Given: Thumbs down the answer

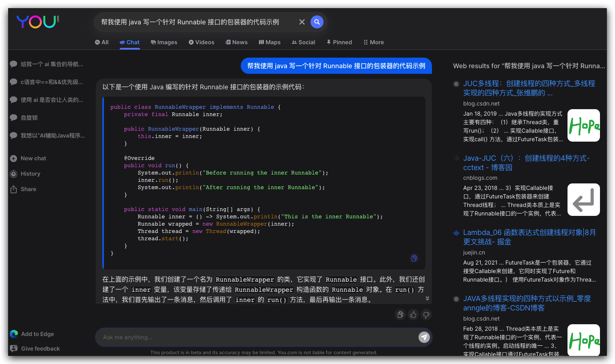Looking at the screenshot, I should 426,314.
